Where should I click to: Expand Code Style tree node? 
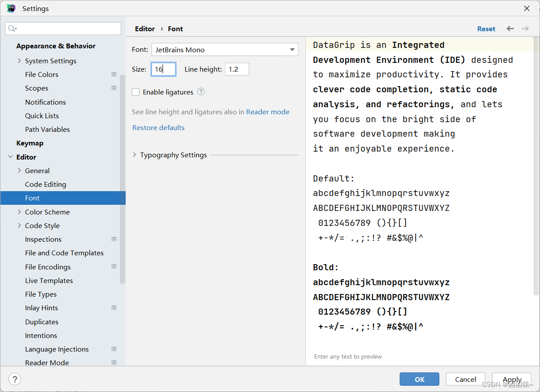coord(19,225)
